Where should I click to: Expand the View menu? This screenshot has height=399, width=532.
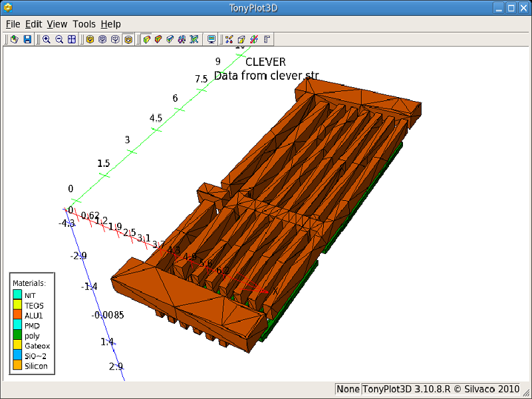coord(57,24)
